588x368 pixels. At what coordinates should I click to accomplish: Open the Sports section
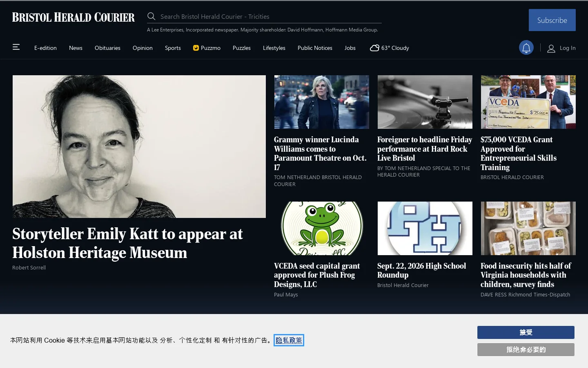tap(173, 48)
